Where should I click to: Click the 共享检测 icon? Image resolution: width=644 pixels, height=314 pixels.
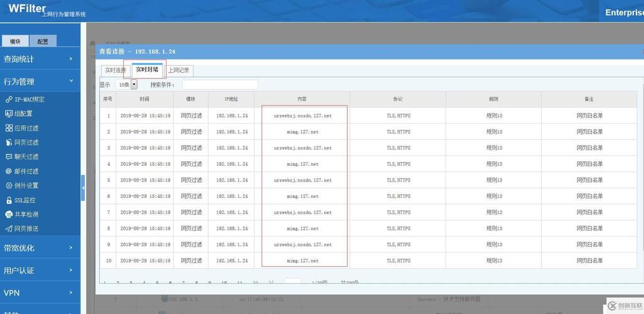[x=9, y=215]
